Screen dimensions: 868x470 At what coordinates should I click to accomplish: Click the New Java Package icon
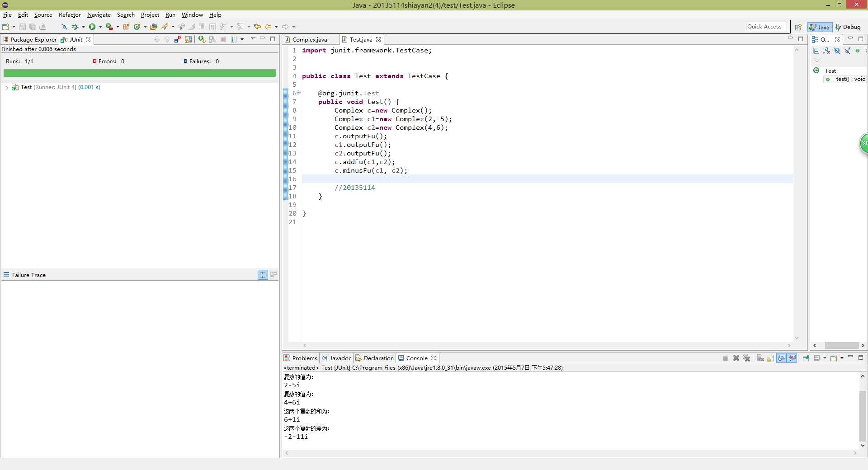126,27
